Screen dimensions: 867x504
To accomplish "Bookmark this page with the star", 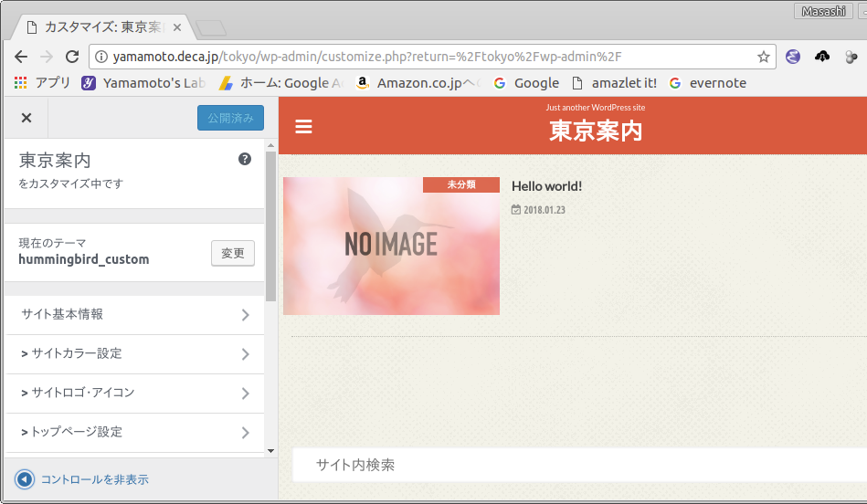I will coord(764,57).
